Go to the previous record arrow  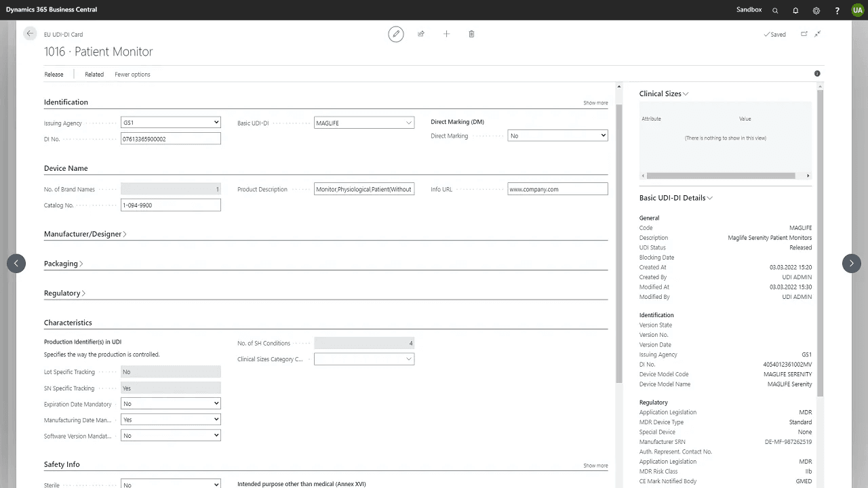point(16,263)
